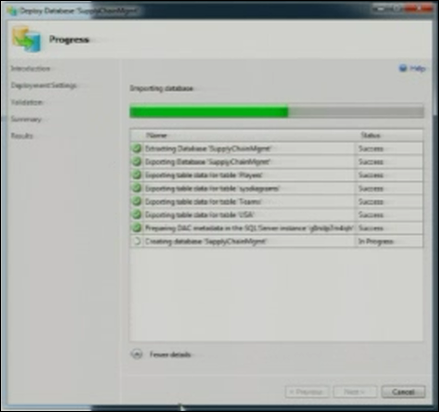Open the Help link

coord(417,68)
